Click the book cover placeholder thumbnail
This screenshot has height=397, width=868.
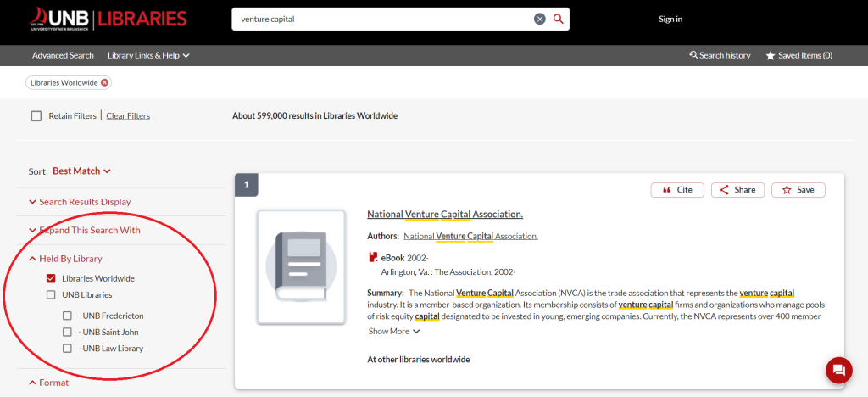[301, 266]
